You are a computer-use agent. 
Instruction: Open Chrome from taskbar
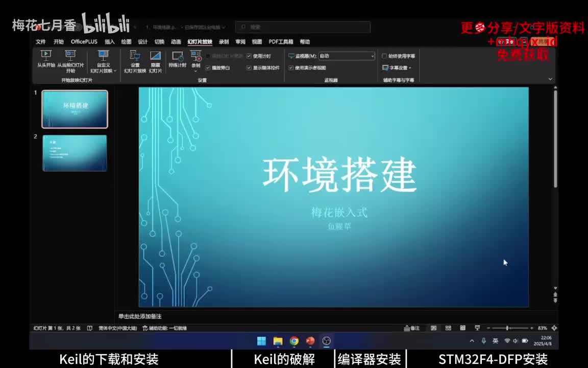pos(295,340)
